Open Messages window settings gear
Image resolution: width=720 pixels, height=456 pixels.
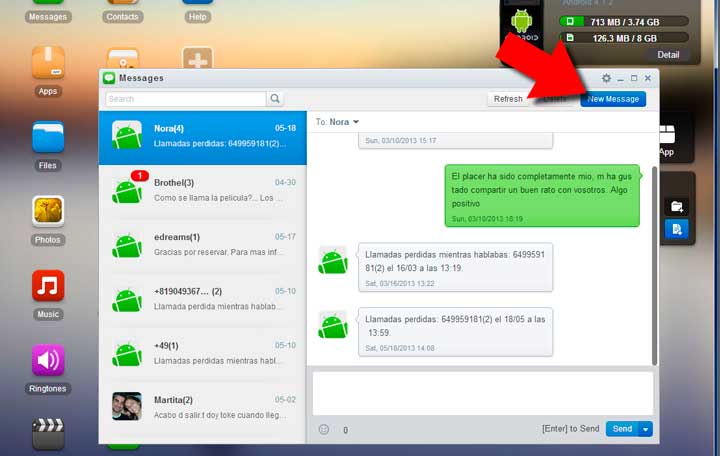pyautogui.click(x=606, y=78)
